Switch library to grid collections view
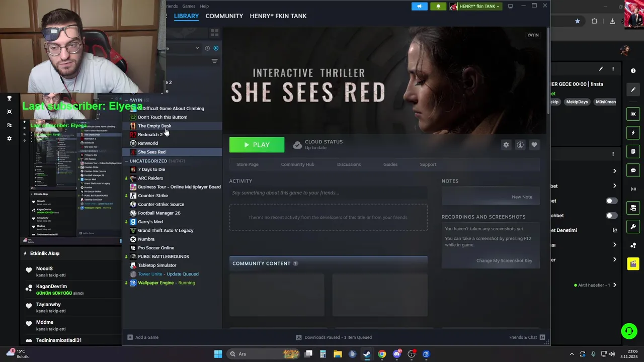The width and height of the screenshot is (644, 362). tap(214, 33)
